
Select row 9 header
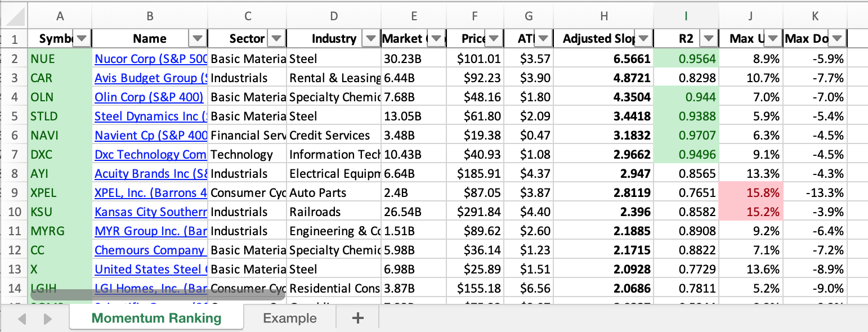coord(15,192)
